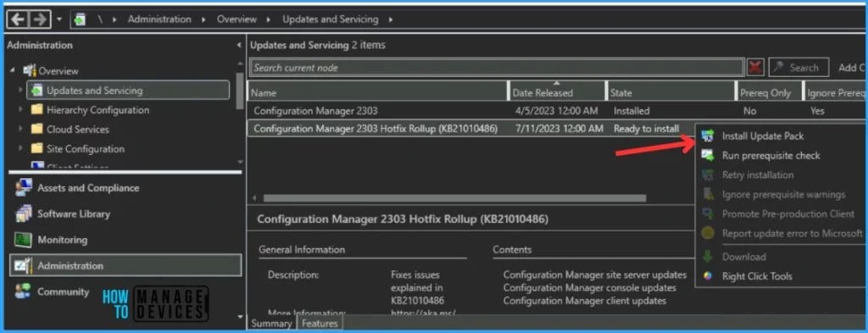The image size is (868, 333).
Task: Open the Assets and Compliance workspace
Action: [88, 188]
